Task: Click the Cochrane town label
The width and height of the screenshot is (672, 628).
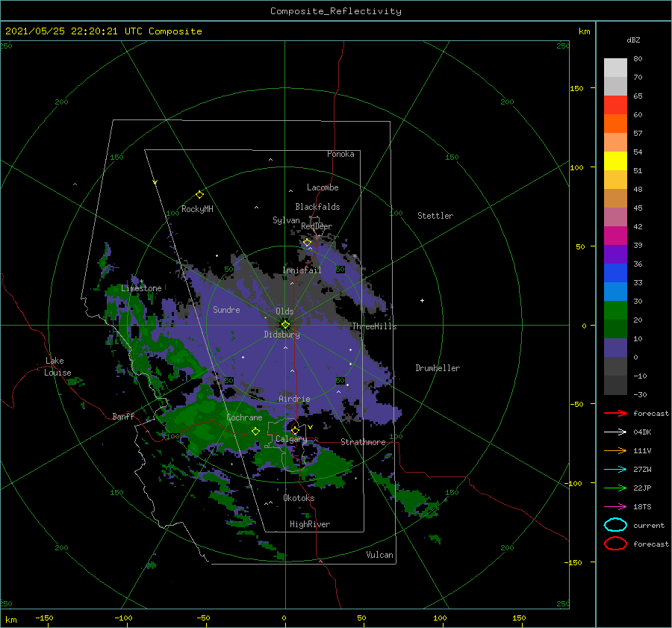Action: (244, 417)
